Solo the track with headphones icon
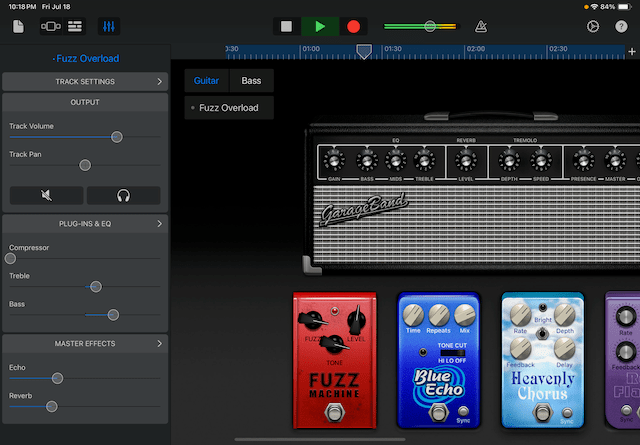Screen dimensions: 640x445 (123, 196)
